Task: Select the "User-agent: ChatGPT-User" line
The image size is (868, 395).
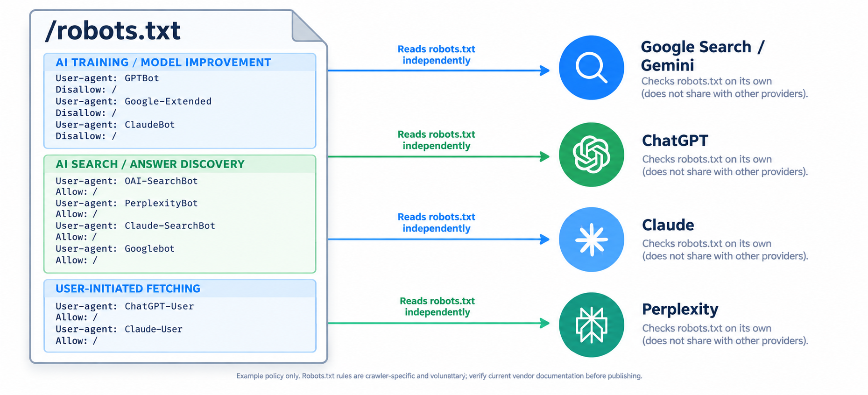Action: coord(125,306)
